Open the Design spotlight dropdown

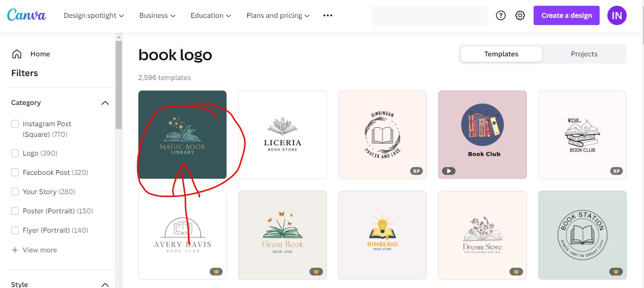[x=94, y=15]
